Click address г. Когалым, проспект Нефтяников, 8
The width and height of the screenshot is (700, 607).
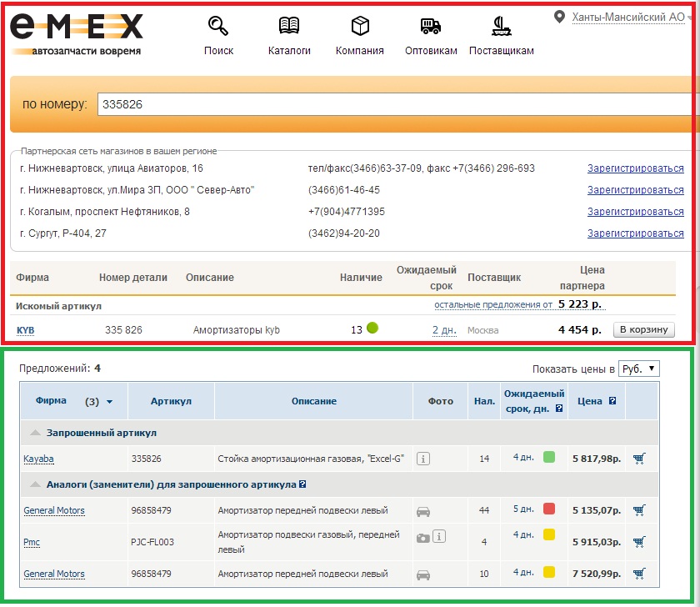(x=105, y=212)
